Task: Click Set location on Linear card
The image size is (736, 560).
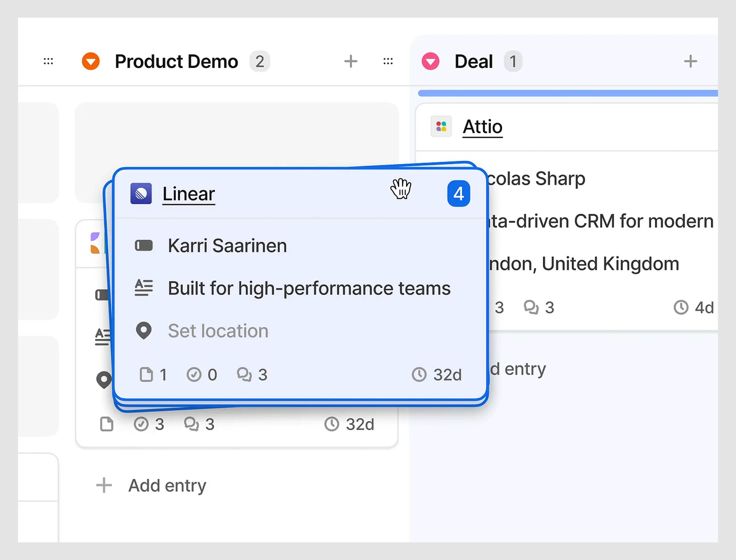Action: click(x=218, y=331)
